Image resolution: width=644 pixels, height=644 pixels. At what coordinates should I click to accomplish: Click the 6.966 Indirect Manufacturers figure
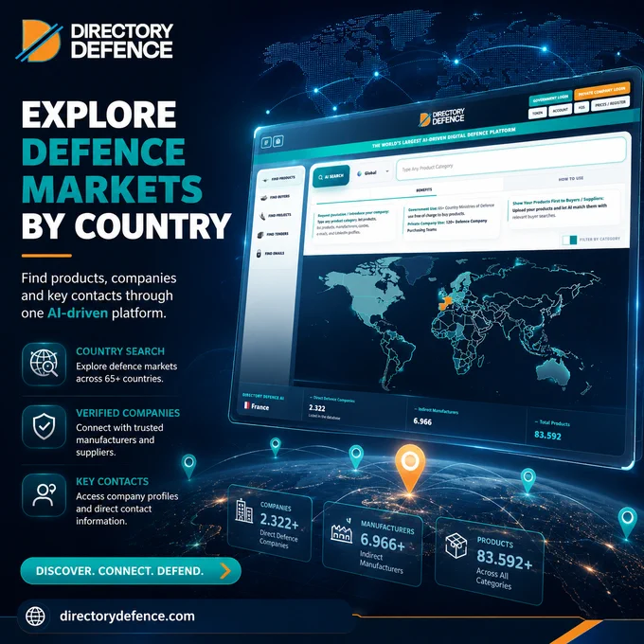click(x=422, y=421)
